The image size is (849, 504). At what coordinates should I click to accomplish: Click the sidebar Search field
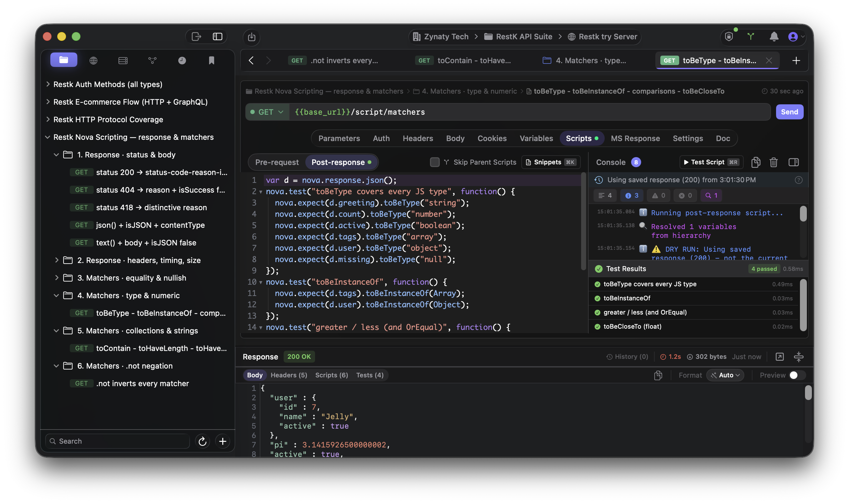coord(118,441)
